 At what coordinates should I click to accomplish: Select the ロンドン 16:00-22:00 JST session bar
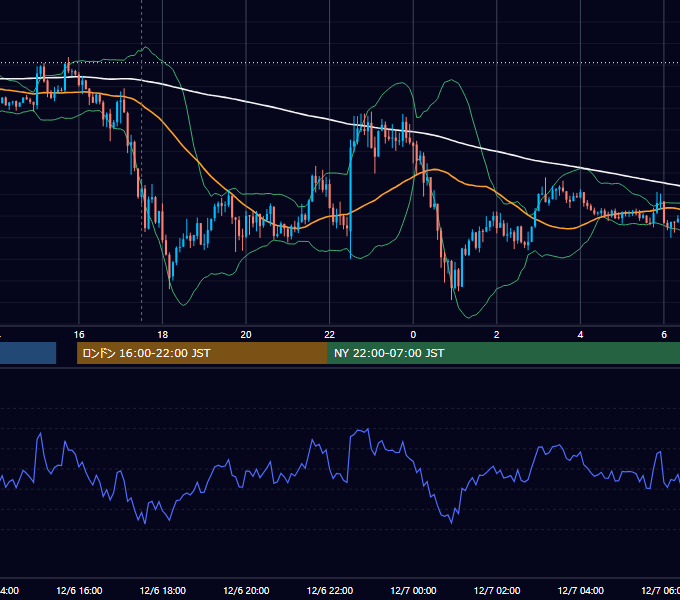point(202,353)
